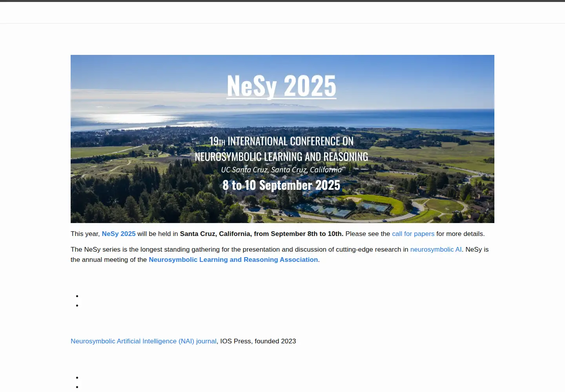This screenshot has height=392, width=565.
Task: Follow the "call for papers" link
Action: [413, 234]
